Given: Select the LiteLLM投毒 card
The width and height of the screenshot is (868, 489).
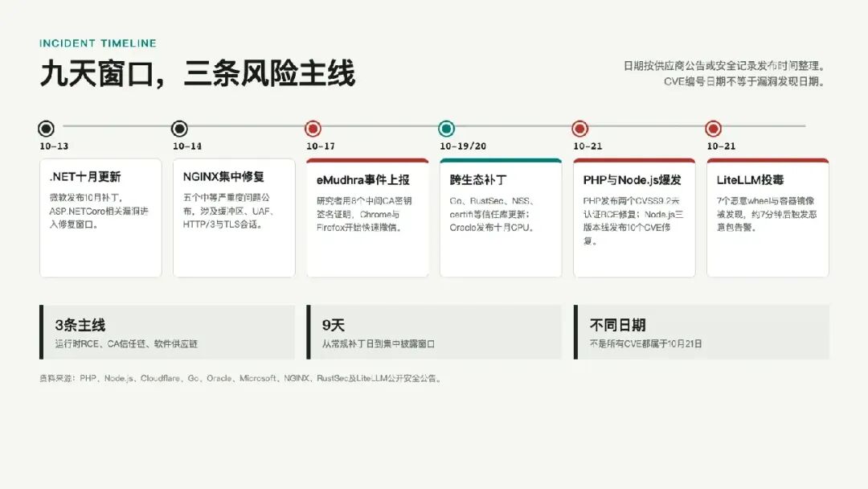Looking at the screenshot, I should tap(768, 218).
